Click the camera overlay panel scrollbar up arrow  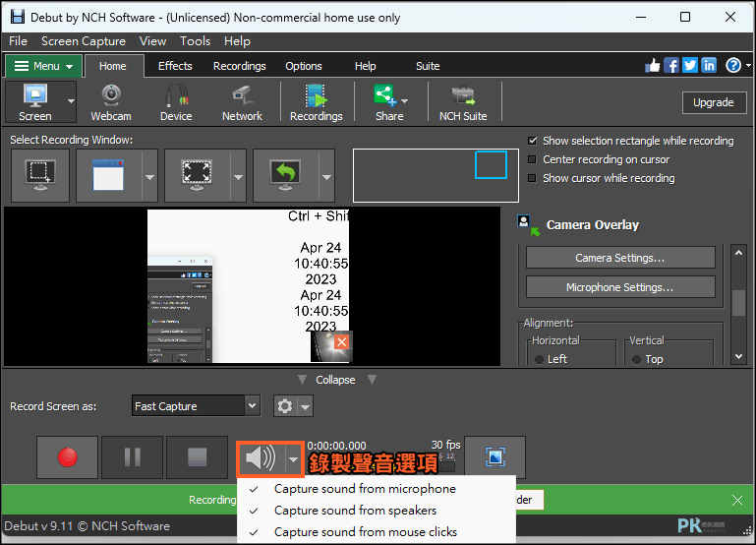point(738,253)
